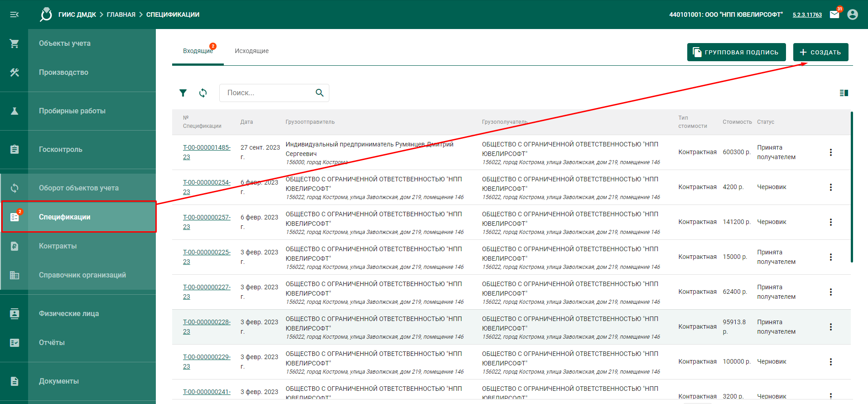
Task: Open row menu for specification T-00-000000227-23
Action: [x=831, y=292]
